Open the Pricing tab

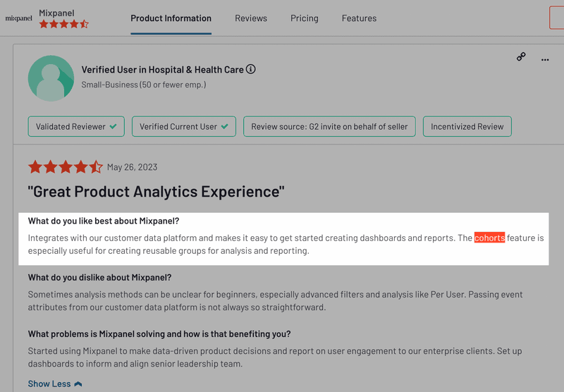coord(305,18)
